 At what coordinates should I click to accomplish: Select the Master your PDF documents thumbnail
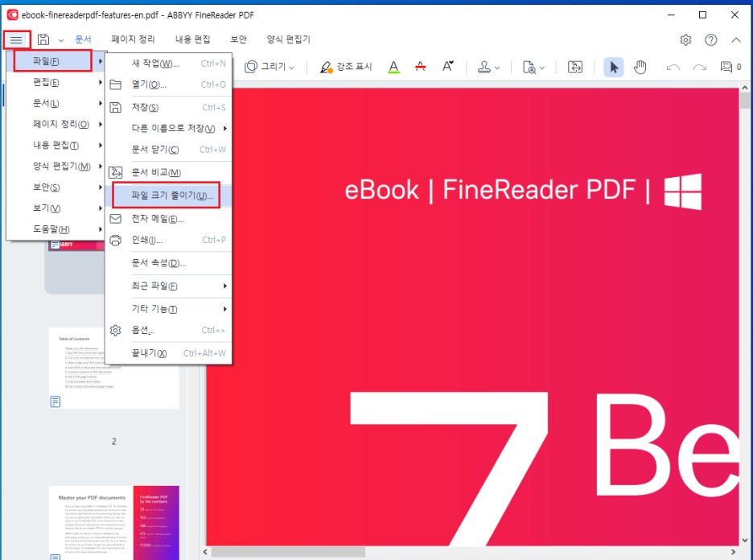click(x=114, y=522)
